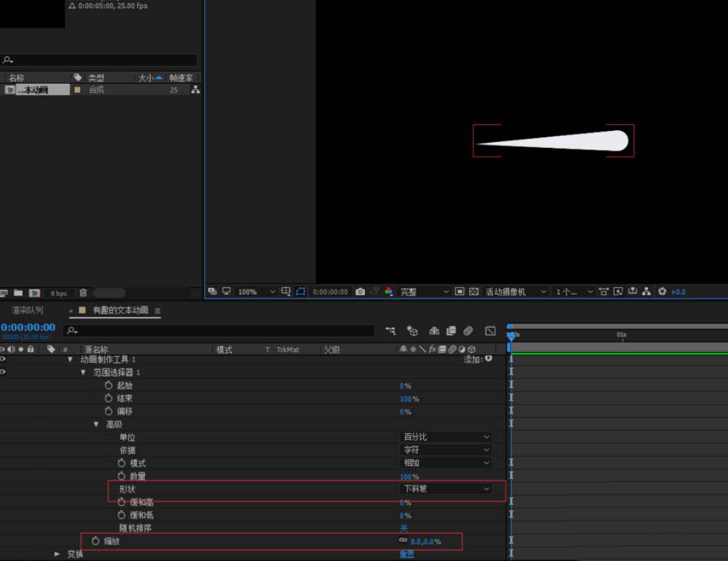Click the new composition icon in project panel
This screenshot has height=561, width=728.
point(34,293)
